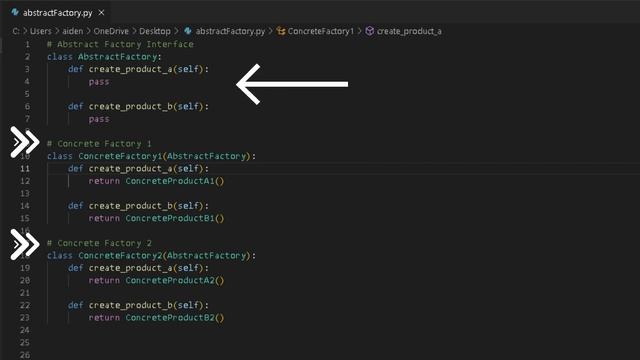Image resolution: width=640 pixels, height=360 pixels.
Task: Open the 'OneDrive' breadcrumb segment
Action: click(x=111, y=31)
